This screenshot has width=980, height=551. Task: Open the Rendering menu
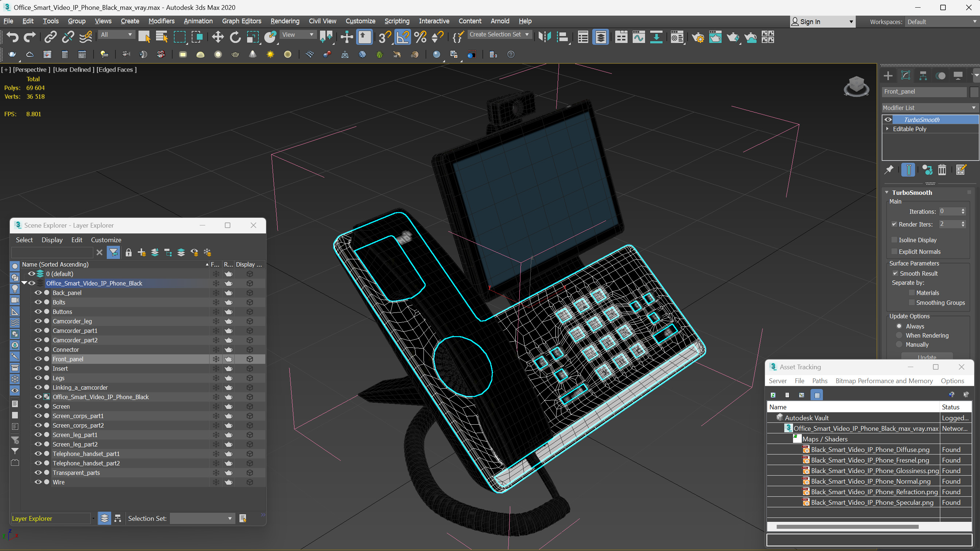[x=285, y=21]
